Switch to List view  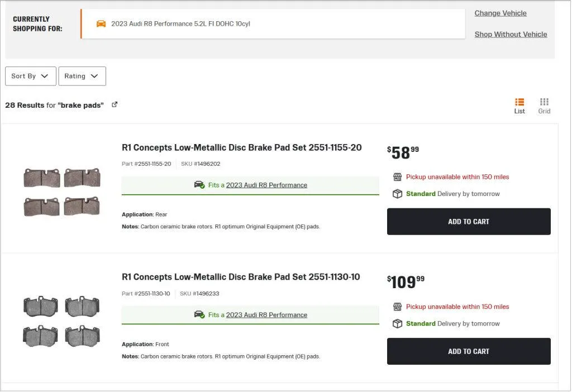tap(519, 106)
